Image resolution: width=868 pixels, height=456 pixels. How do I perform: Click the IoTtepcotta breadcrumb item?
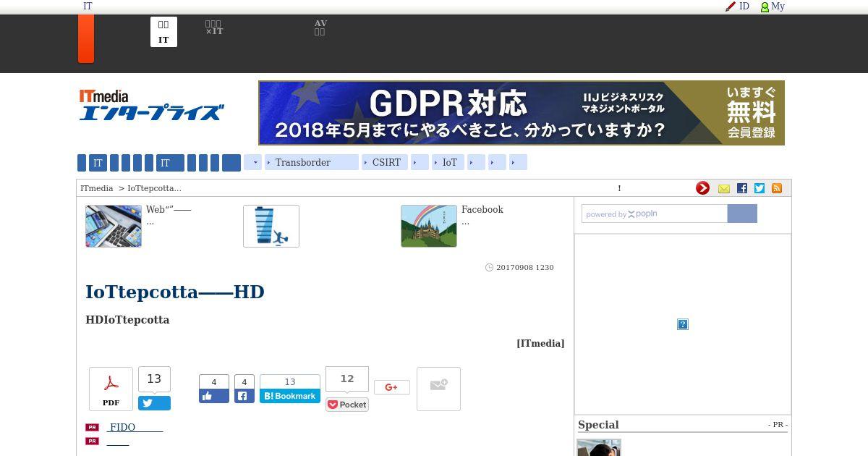[x=155, y=188]
